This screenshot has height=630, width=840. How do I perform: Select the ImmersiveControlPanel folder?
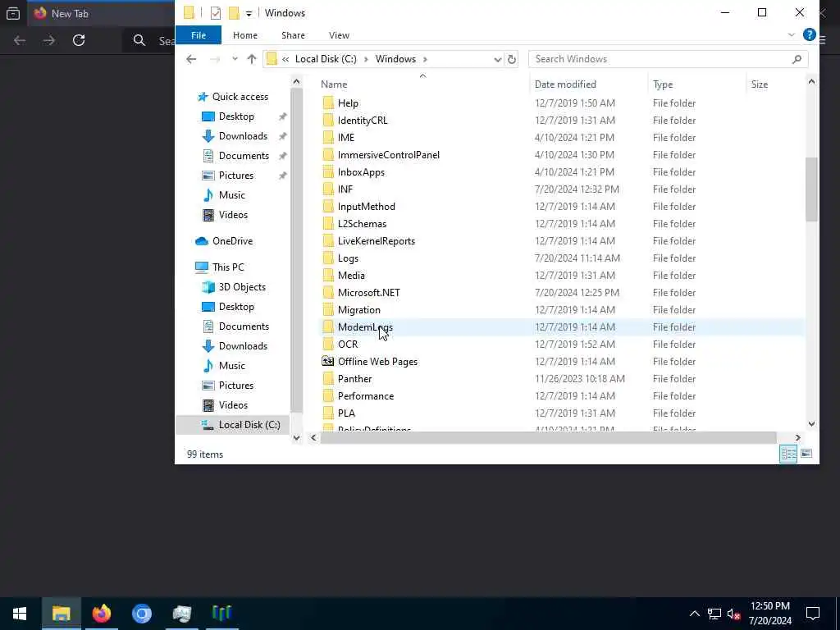(x=388, y=155)
